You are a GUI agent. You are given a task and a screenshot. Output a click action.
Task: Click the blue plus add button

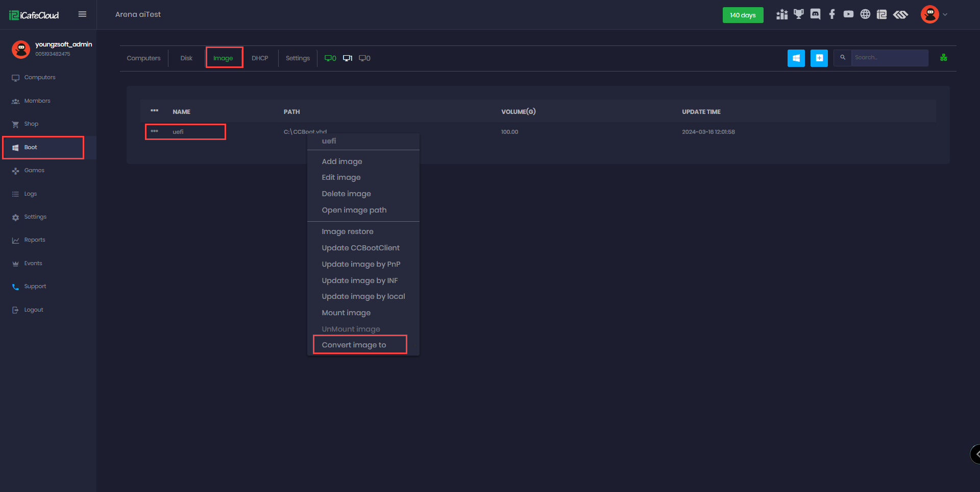click(819, 58)
